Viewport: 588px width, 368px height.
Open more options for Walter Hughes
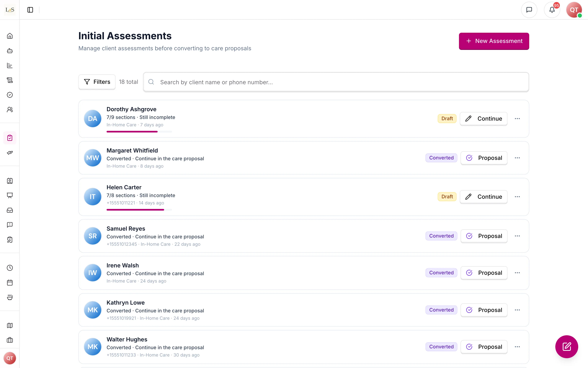coord(517,347)
